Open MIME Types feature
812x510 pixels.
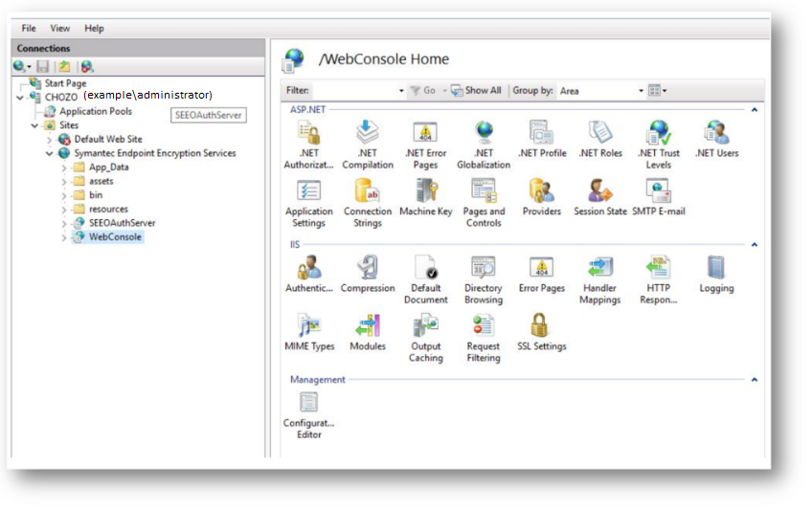309,333
